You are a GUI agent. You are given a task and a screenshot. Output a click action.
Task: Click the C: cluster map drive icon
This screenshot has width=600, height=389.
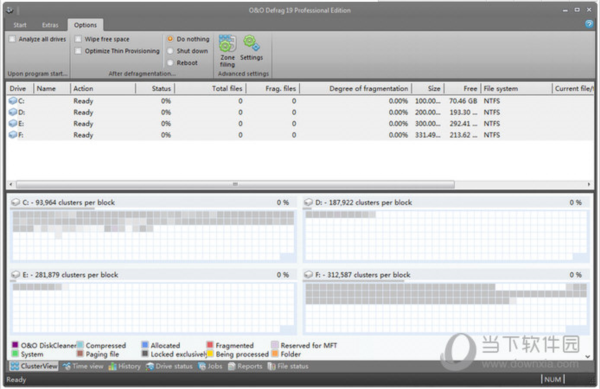[x=15, y=202]
